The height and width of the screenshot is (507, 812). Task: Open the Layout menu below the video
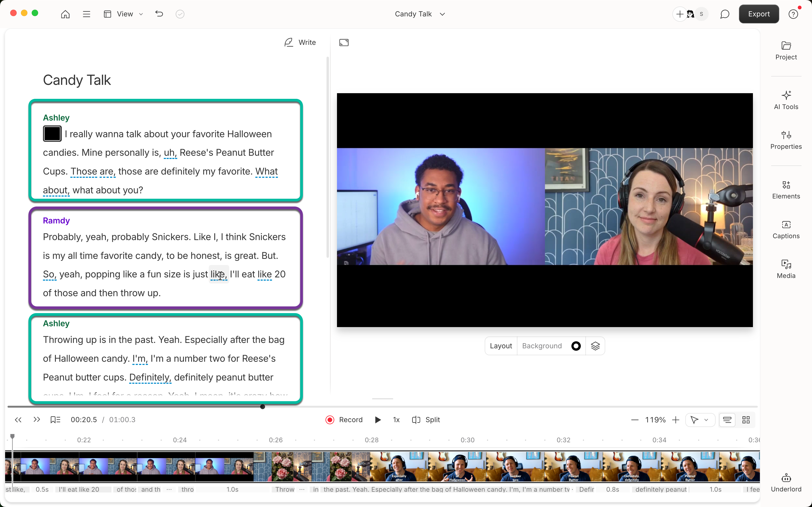(500, 346)
